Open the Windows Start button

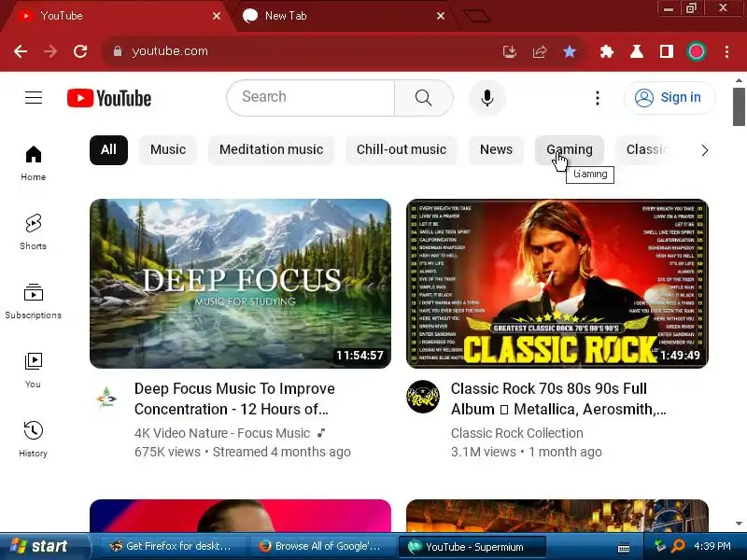point(44,546)
